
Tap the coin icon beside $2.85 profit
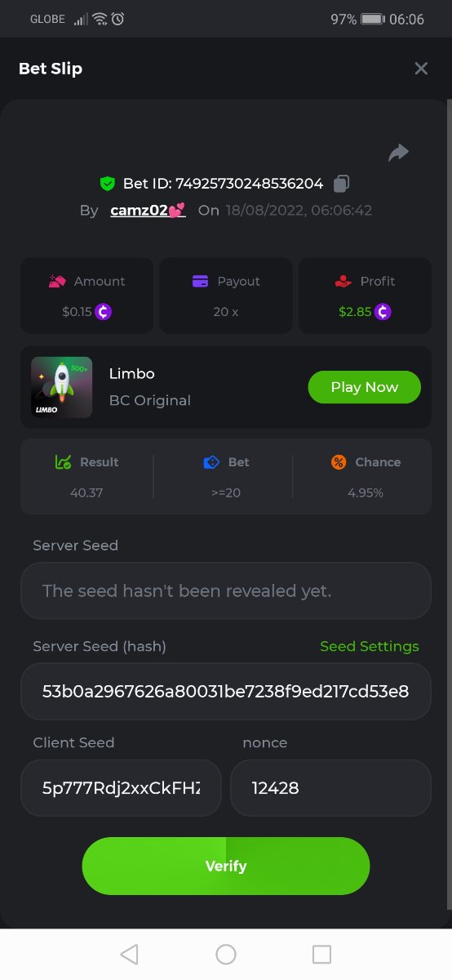click(x=383, y=311)
